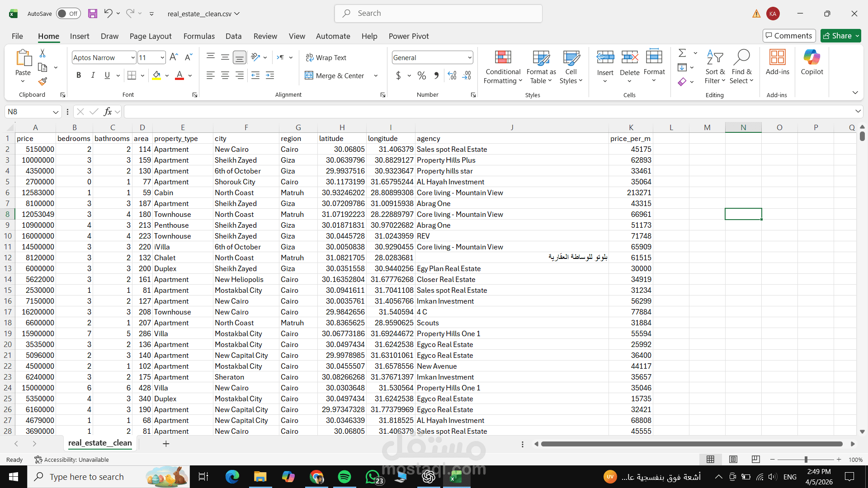
Task: Open the Comments pane button
Action: pyautogui.click(x=789, y=36)
